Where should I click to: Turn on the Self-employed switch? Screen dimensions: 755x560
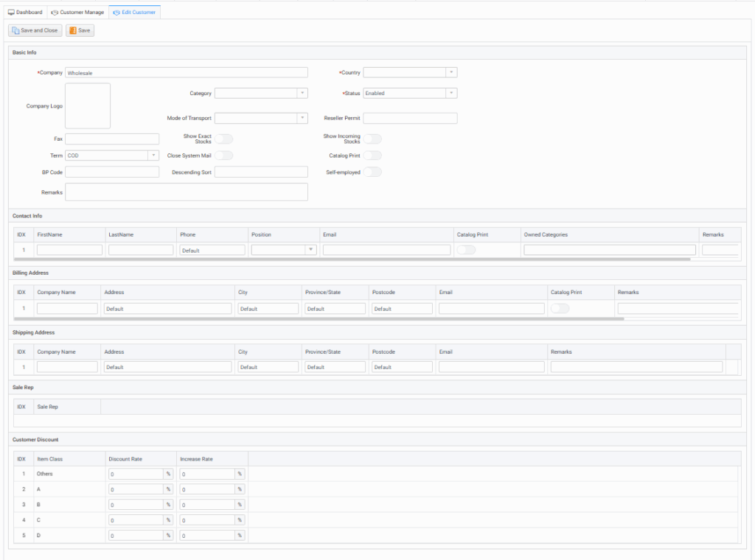[372, 172]
